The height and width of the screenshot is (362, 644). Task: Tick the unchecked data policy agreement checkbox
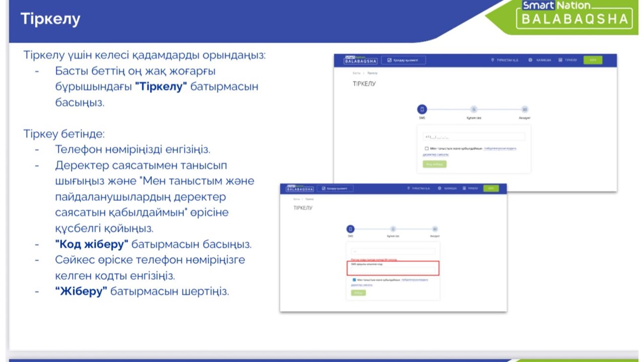click(427, 149)
